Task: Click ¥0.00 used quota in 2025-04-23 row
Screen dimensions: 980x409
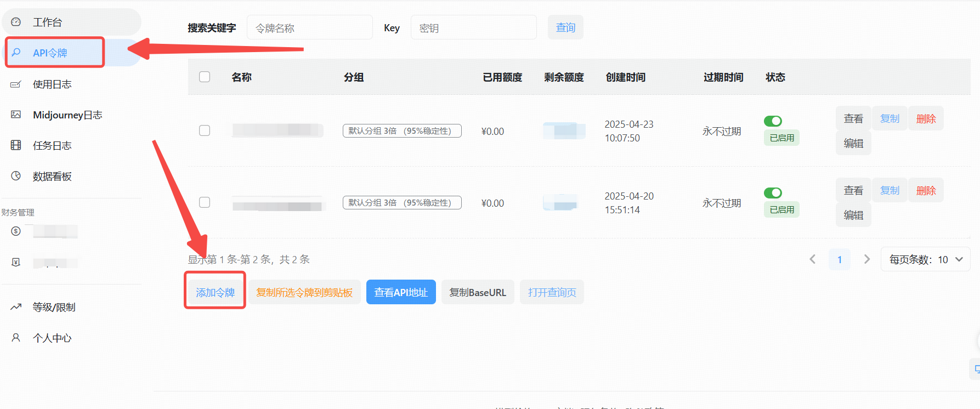Action: (x=492, y=131)
